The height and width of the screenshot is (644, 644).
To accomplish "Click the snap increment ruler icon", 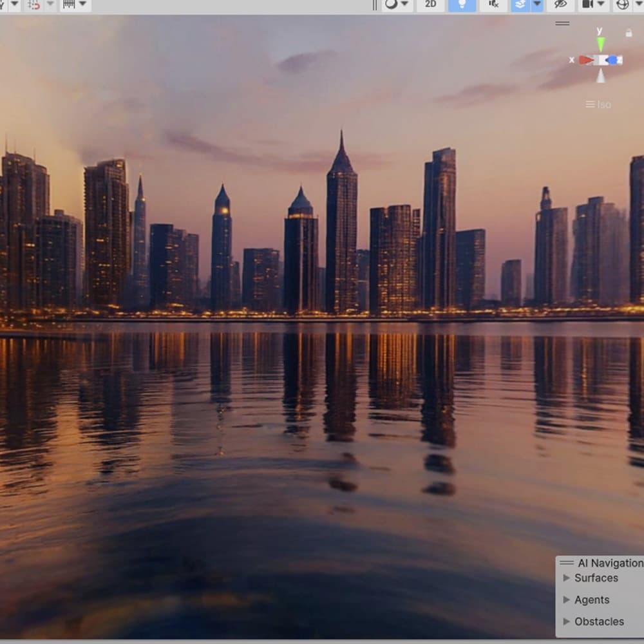I will [68, 5].
